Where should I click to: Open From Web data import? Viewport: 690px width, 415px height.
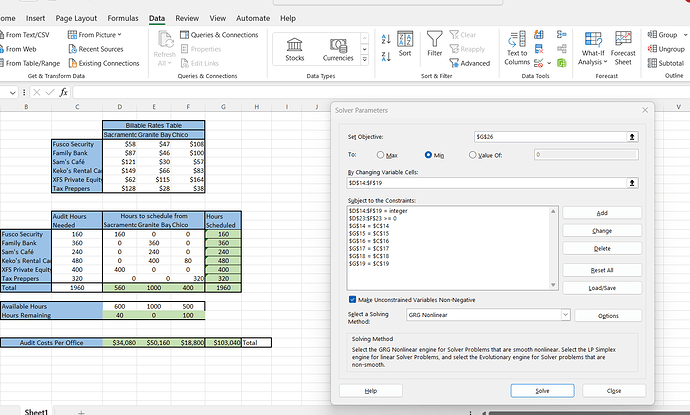coord(18,49)
